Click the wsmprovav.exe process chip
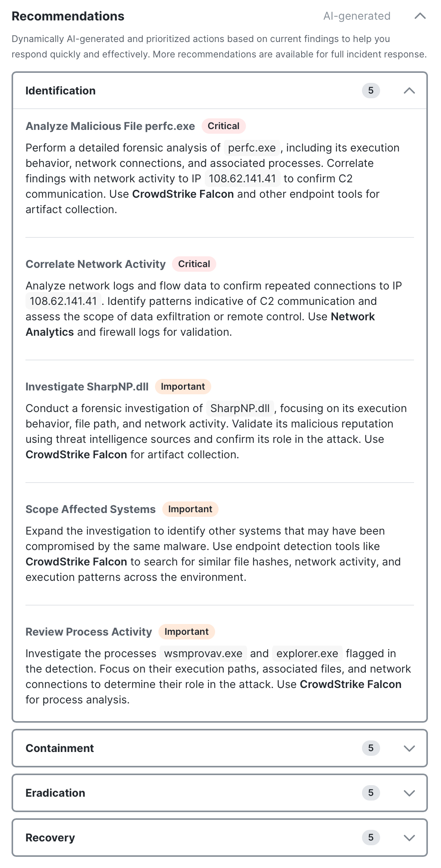Image resolution: width=441 pixels, height=868 pixels. [203, 653]
